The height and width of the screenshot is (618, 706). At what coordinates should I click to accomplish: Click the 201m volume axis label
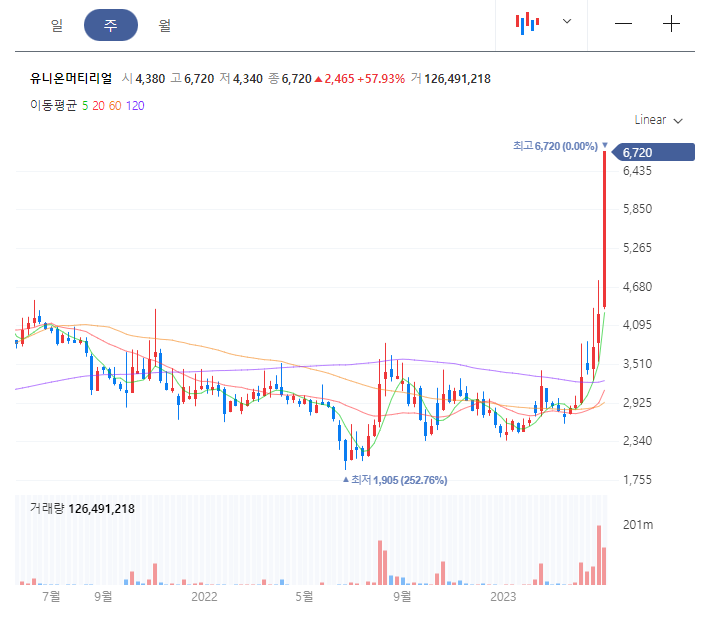(x=638, y=525)
